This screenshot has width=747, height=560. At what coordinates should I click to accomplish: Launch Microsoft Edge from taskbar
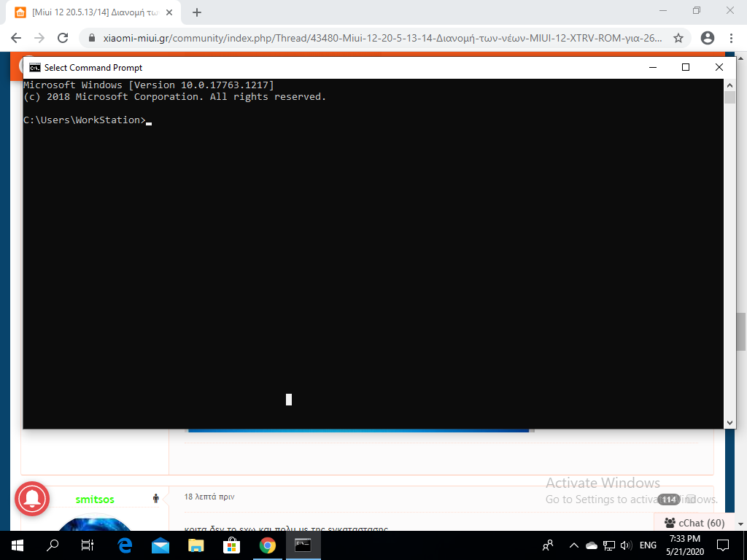[x=125, y=545]
